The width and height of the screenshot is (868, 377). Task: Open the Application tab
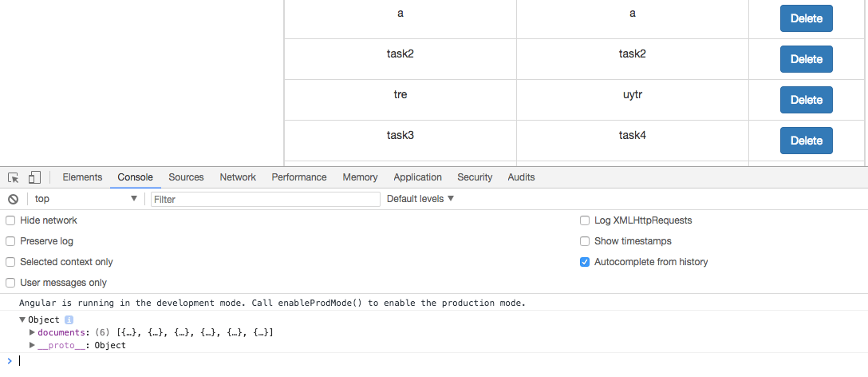pyautogui.click(x=417, y=177)
